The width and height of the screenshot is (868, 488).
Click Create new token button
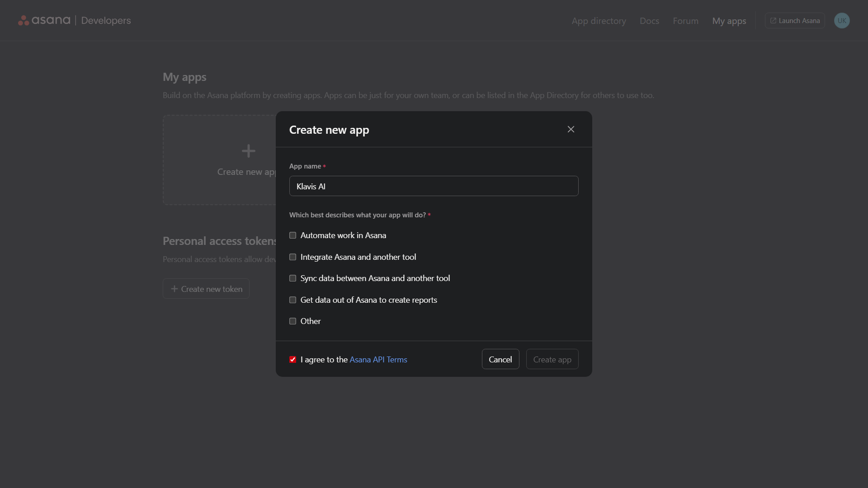[x=206, y=289]
